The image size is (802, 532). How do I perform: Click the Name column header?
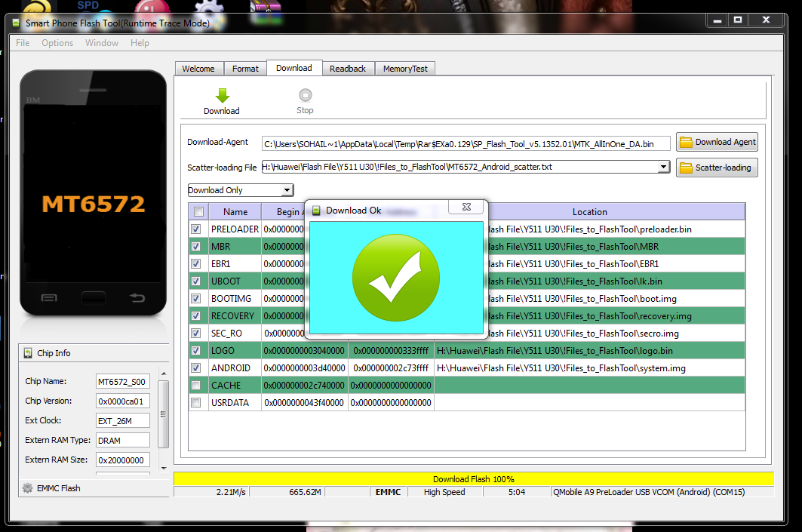pos(235,212)
